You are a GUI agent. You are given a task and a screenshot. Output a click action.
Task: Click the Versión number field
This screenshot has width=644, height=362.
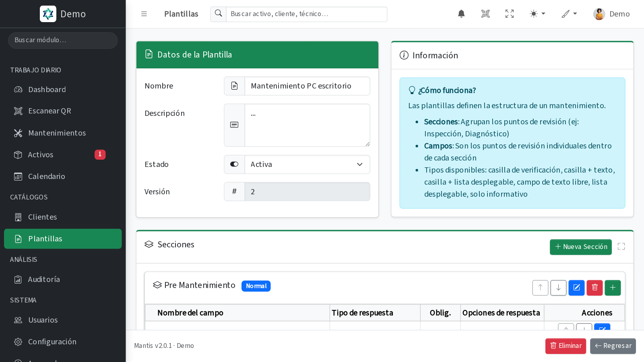coord(307,192)
